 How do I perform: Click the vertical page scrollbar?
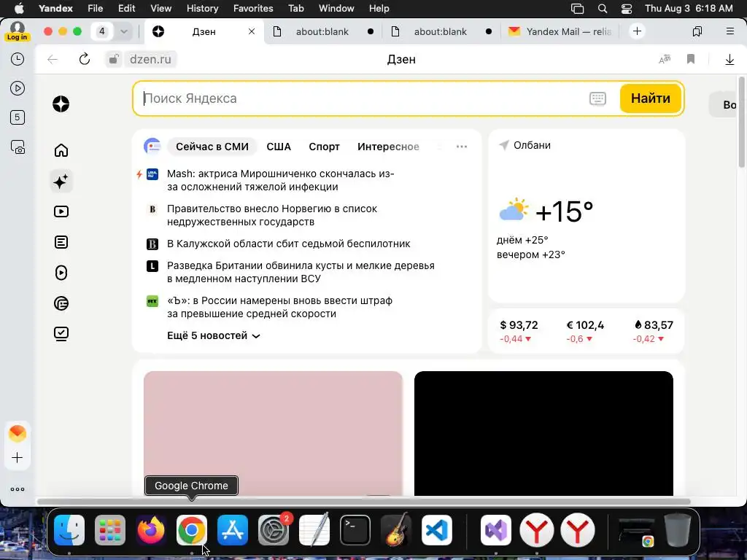[x=741, y=122]
